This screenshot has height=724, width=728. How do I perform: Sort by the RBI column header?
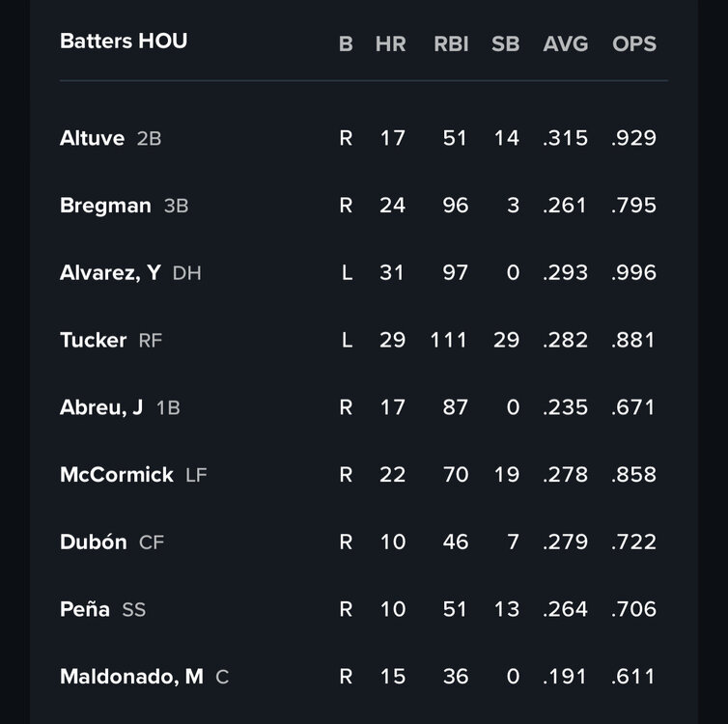point(451,44)
